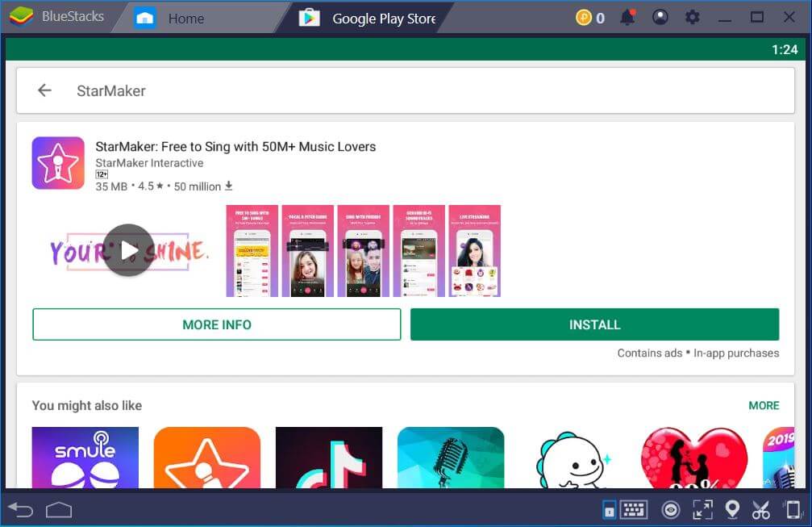
Task: Click the scissors screenshot icon
Action: coord(760,510)
